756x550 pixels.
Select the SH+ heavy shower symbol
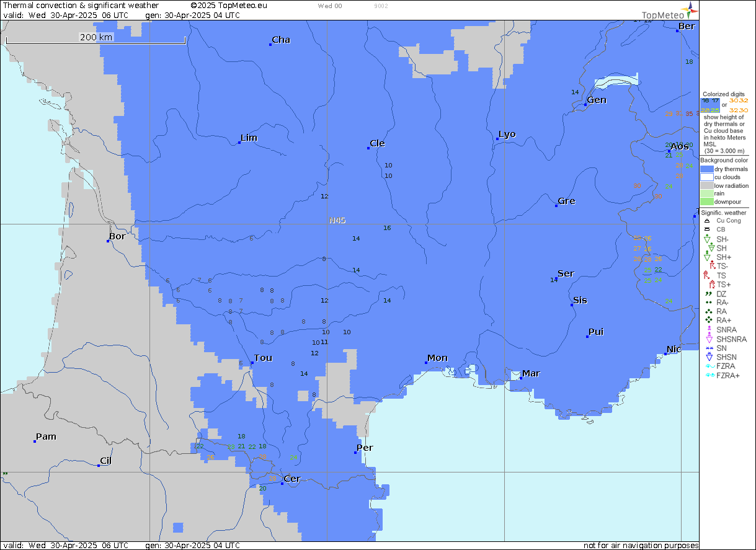pos(708,257)
